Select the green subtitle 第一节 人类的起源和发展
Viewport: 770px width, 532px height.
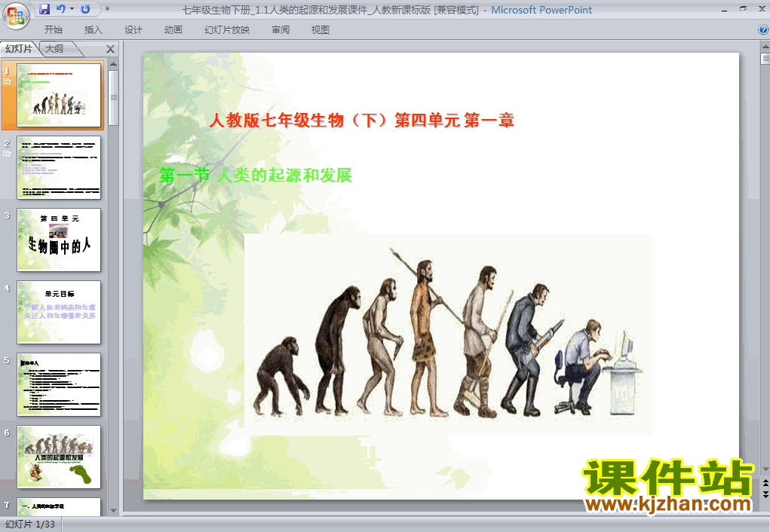[x=256, y=176]
